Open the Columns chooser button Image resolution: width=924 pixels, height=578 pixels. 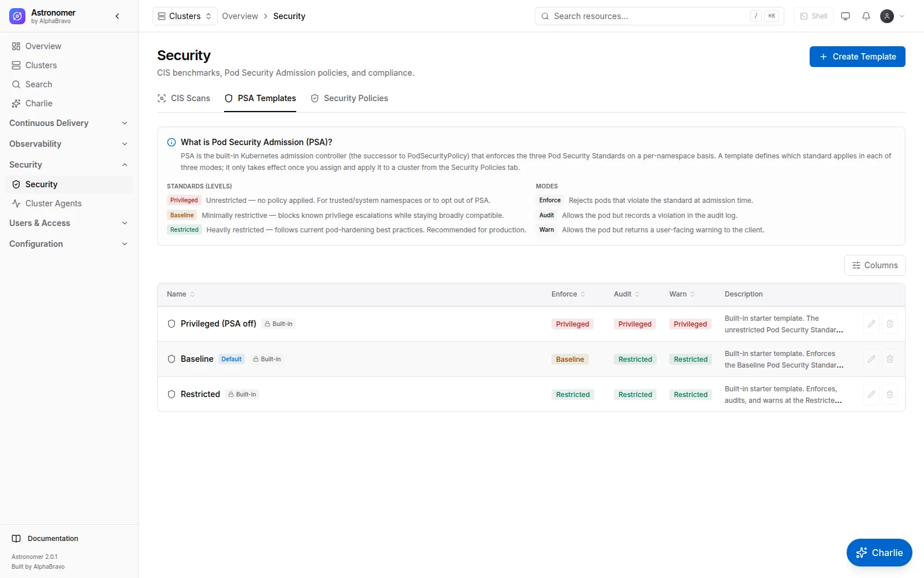pyautogui.click(x=875, y=265)
